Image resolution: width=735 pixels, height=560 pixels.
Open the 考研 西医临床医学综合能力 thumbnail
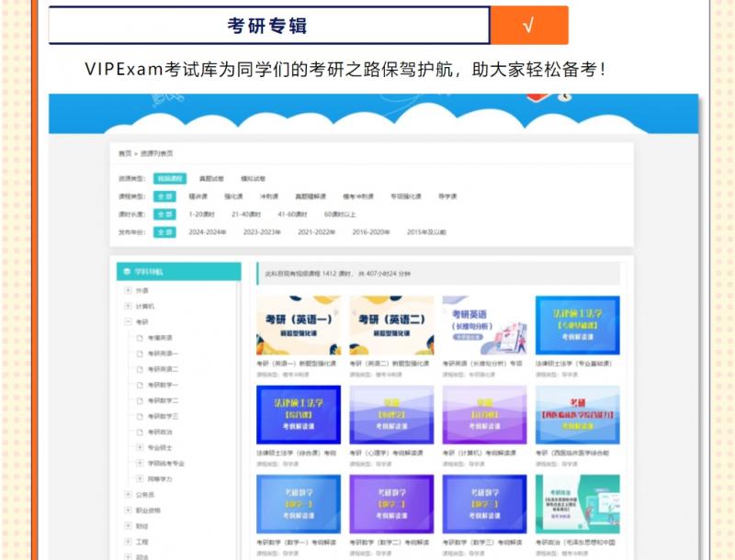[578, 415]
